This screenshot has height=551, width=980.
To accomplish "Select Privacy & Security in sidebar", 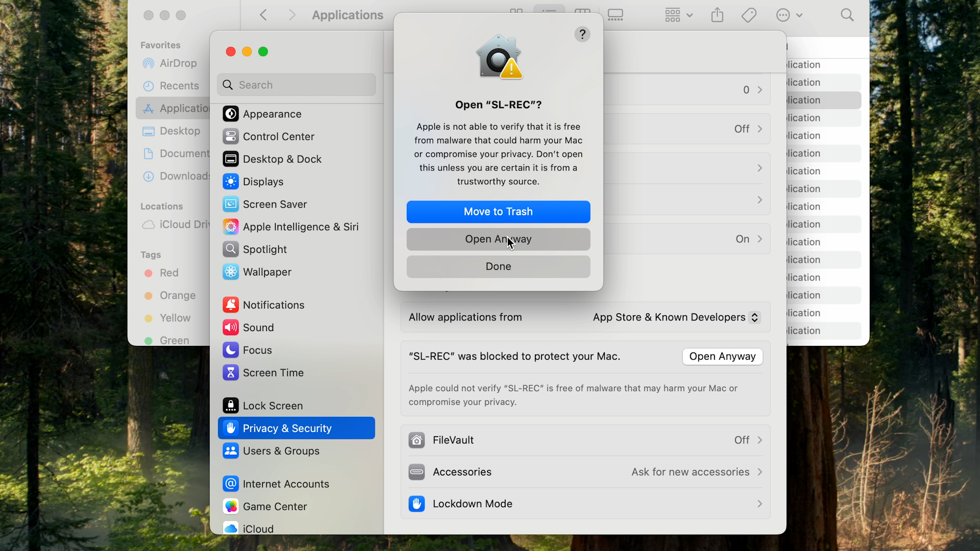I will 296,428.
